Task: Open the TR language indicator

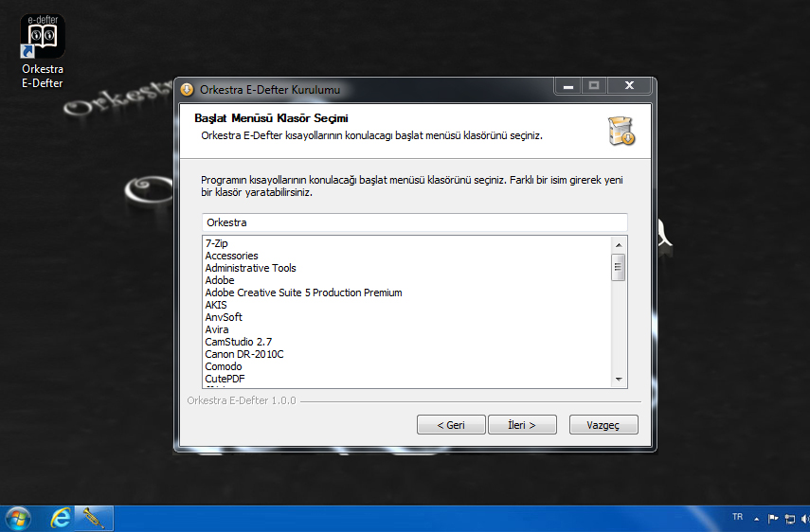Action: [737, 517]
